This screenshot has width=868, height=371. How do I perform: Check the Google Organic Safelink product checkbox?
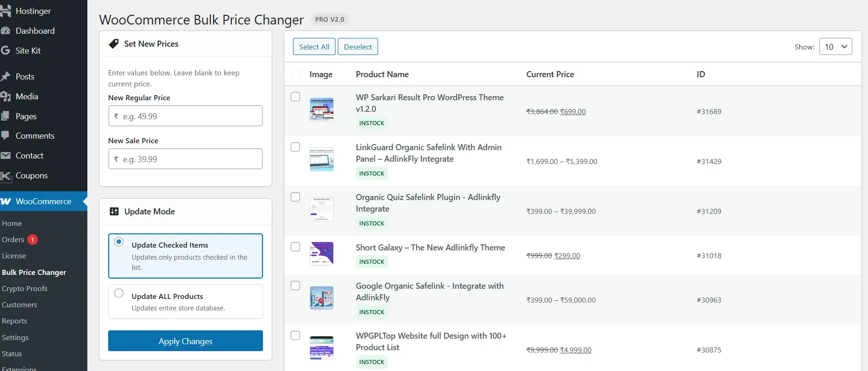tap(295, 286)
